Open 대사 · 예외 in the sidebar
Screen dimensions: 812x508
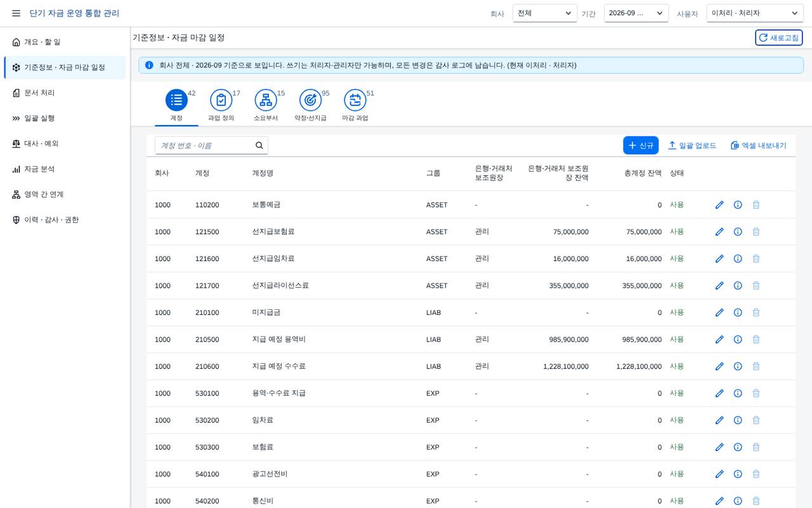[65, 144]
